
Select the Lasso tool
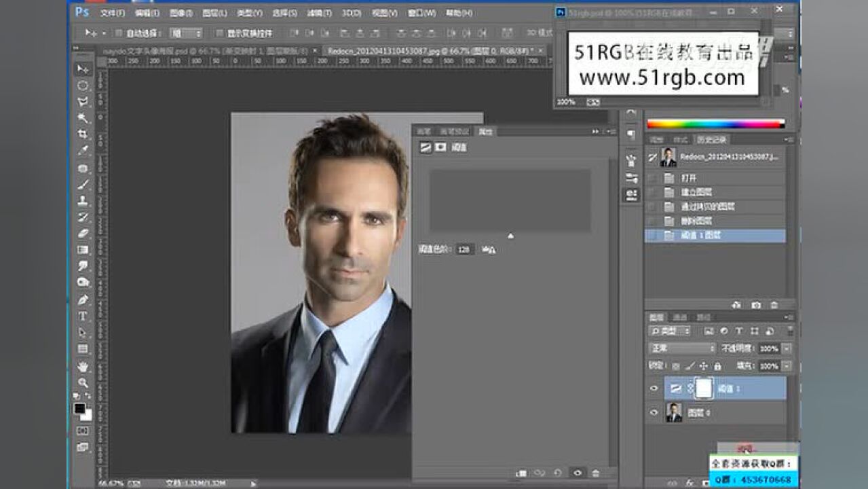point(83,102)
